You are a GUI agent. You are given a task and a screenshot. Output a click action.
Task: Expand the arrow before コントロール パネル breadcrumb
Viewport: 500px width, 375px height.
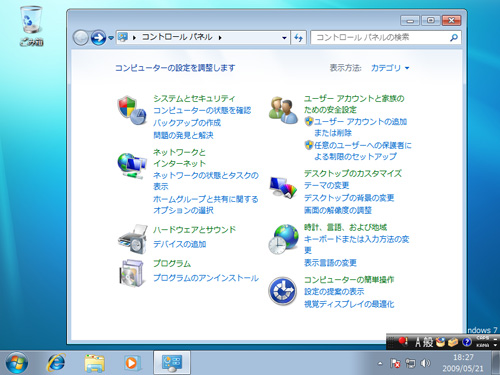pyautogui.click(x=134, y=38)
